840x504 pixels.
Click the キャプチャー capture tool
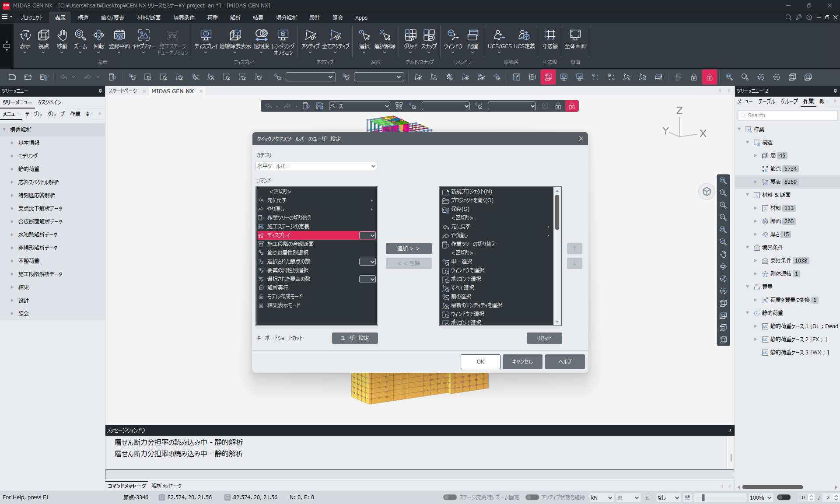click(x=143, y=40)
